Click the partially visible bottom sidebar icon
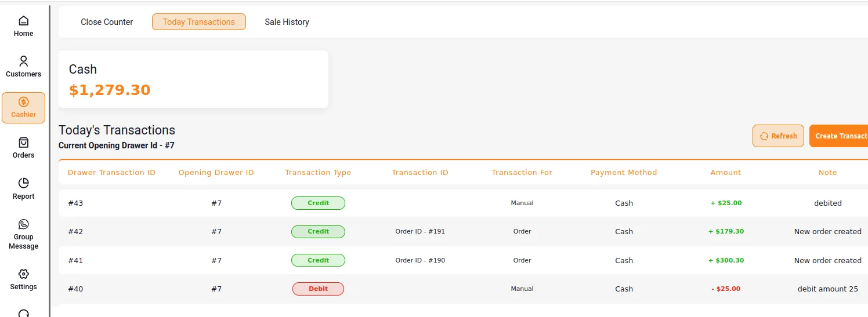Screen dimensions: 868x317 click(x=23, y=313)
